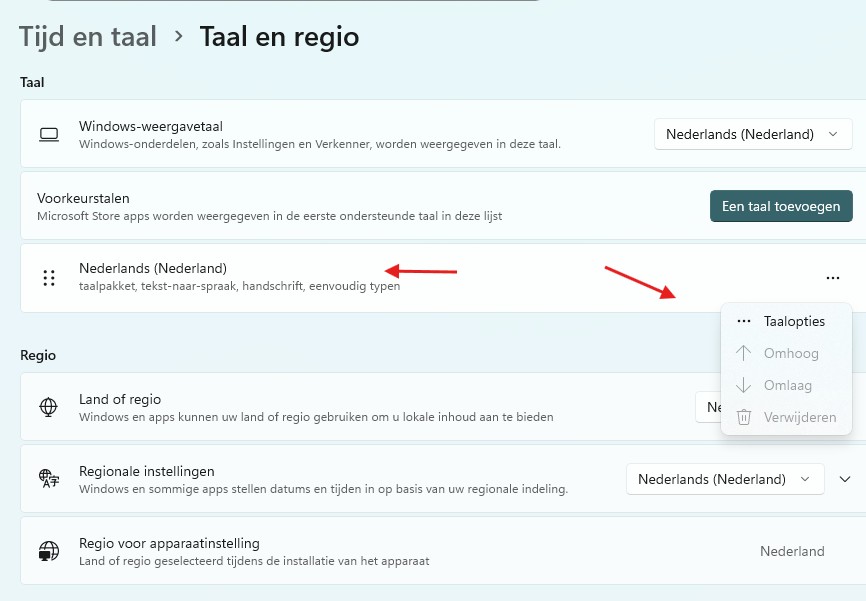
Task: Click the Windows-weergavetaal label
Action: (x=151, y=126)
